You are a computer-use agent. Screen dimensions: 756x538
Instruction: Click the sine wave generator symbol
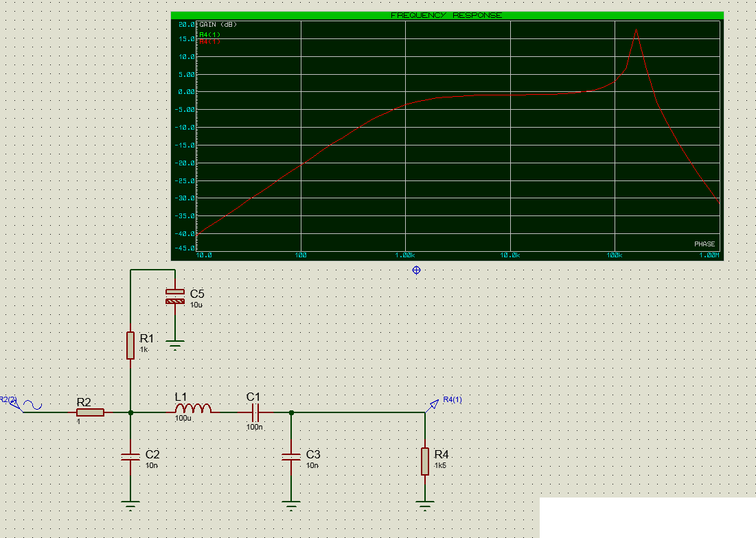(33, 406)
